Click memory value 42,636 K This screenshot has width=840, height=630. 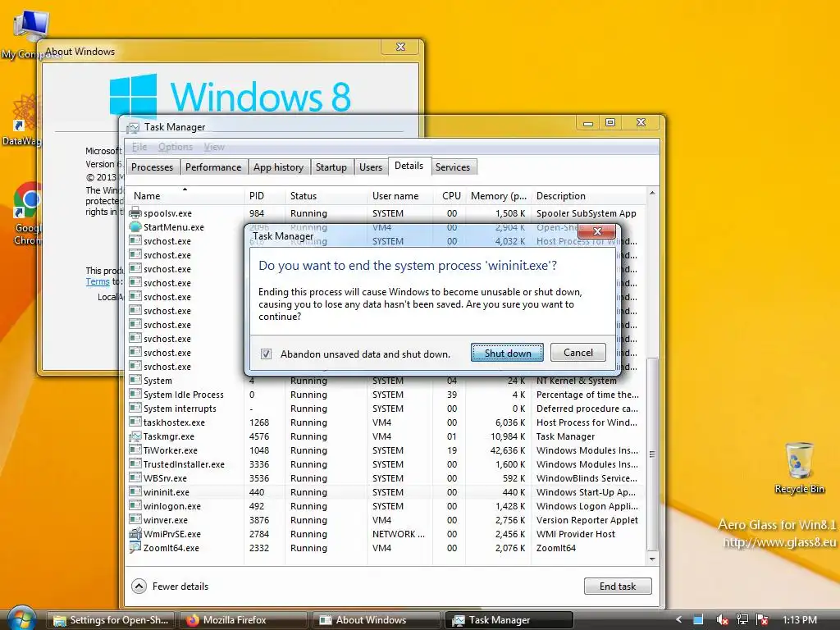507,450
